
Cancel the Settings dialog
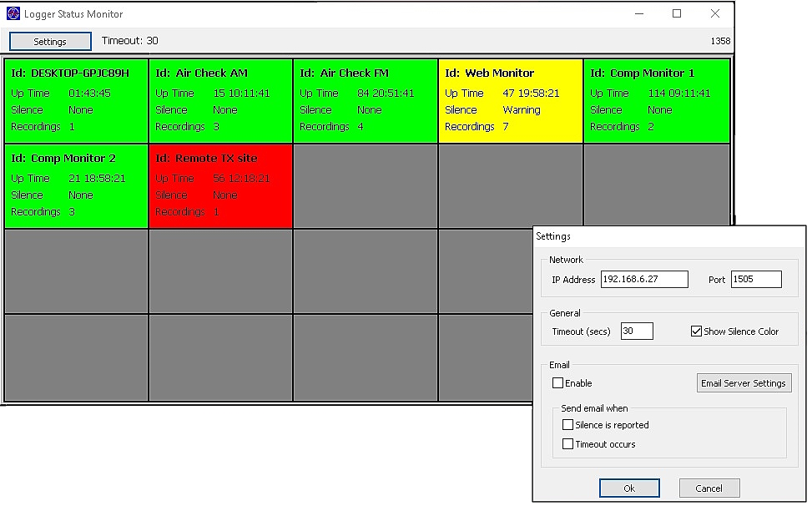pyautogui.click(x=709, y=488)
